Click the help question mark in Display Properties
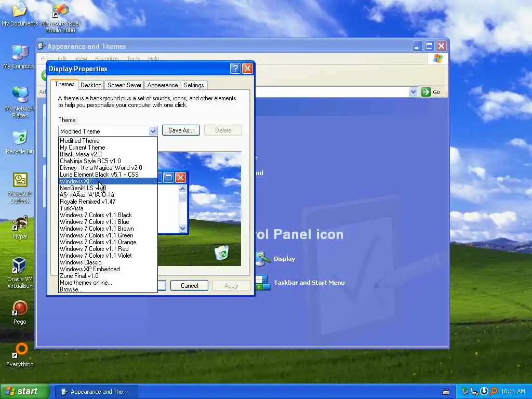Image resolution: width=532 pixels, height=399 pixels. [x=235, y=69]
